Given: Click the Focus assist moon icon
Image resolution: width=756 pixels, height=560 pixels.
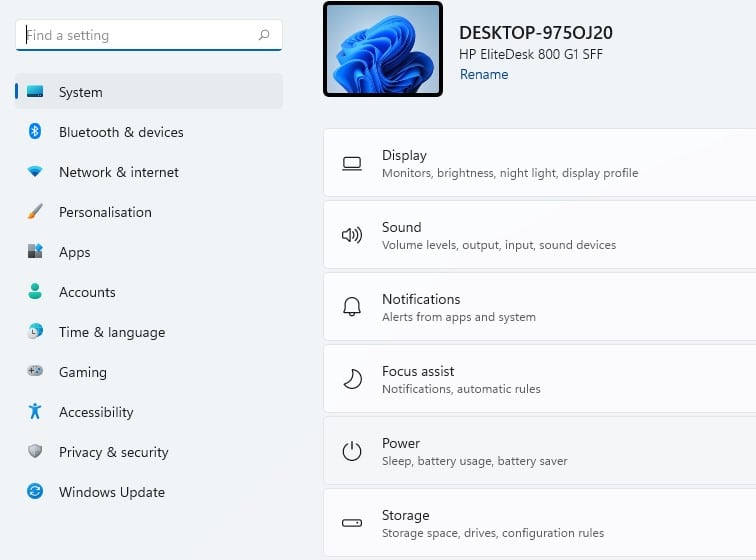Looking at the screenshot, I should [352, 379].
